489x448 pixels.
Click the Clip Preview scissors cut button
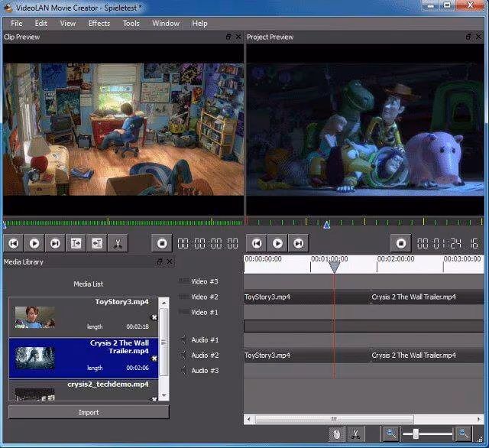118,243
